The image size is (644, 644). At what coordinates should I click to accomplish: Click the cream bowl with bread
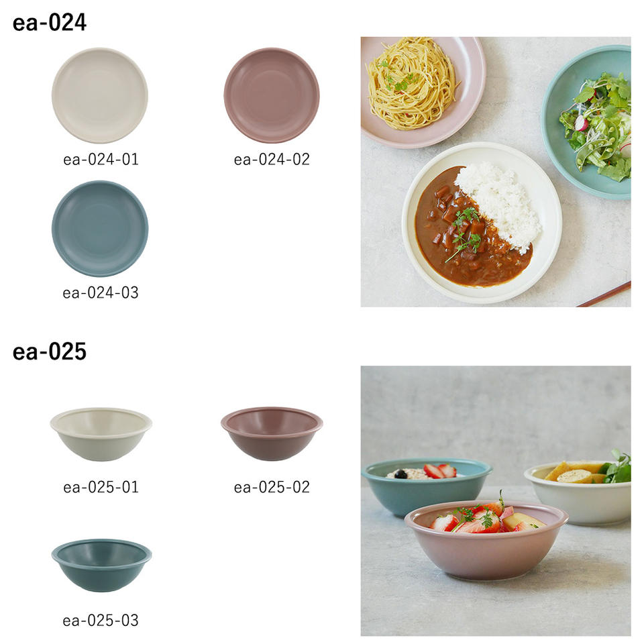[578, 493]
